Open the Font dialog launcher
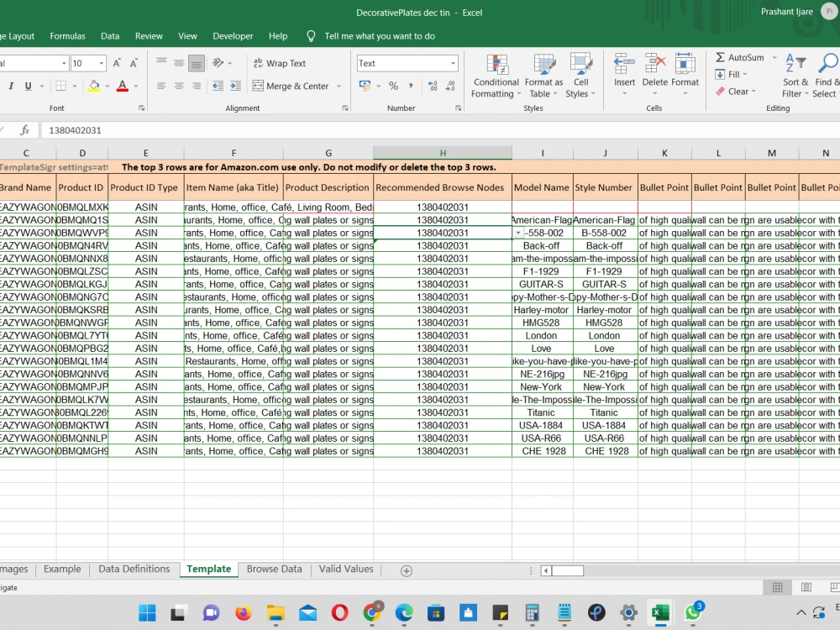This screenshot has height=630, width=840. click(141, 108)
